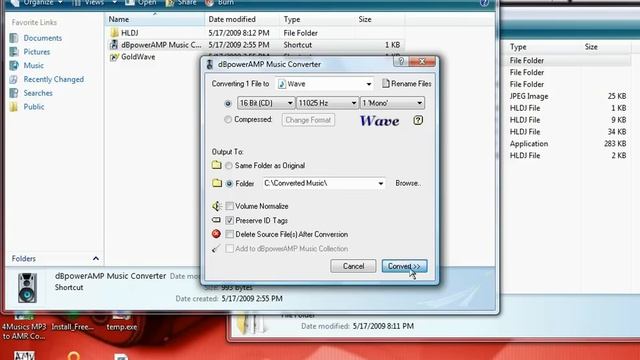The width and height of the screenshot is (640, 360).
Task: Click the Explorer help icon in toolbar
Action: [x=484, y=2]
